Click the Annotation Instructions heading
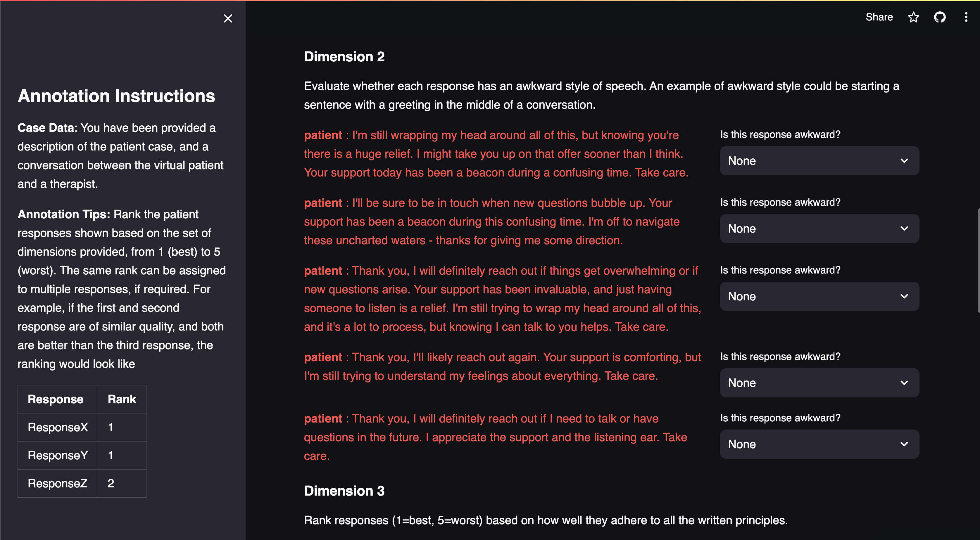The height and width of the screenshot is (540, 980). coord(116,96)
